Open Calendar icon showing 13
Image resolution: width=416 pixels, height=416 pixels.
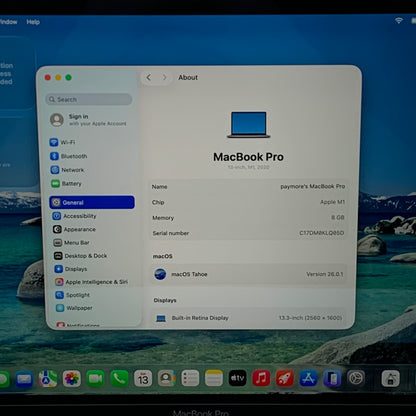click(x=143, y=379)
